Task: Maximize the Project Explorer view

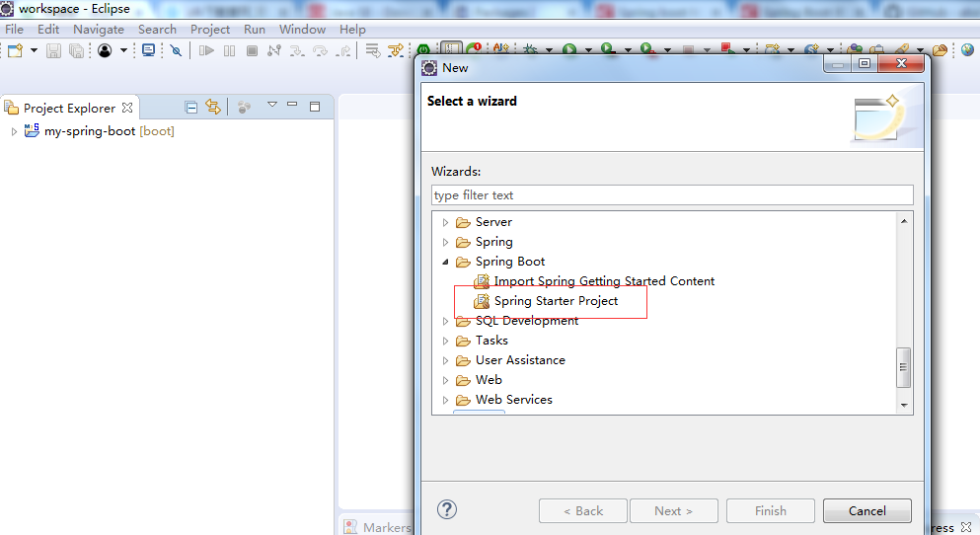Action: coord(315,107)
